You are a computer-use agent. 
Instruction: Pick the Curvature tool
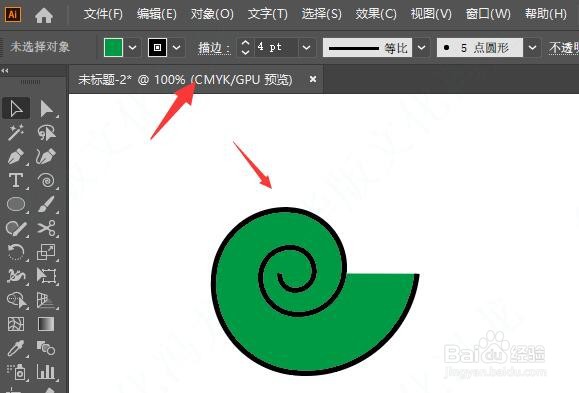pos(47,157)
